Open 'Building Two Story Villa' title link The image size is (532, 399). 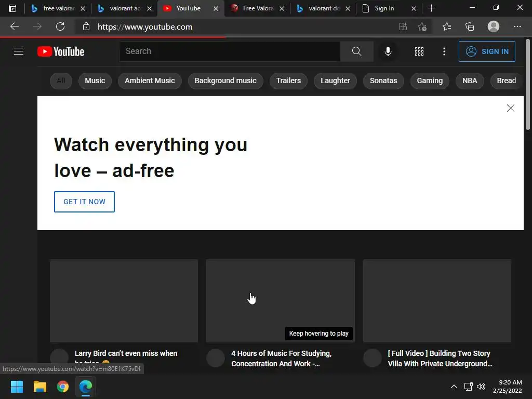point(440,358)
